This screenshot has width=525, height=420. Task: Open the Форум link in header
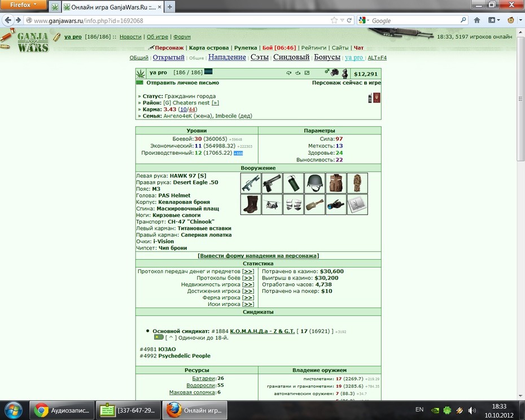click(182, 37)
